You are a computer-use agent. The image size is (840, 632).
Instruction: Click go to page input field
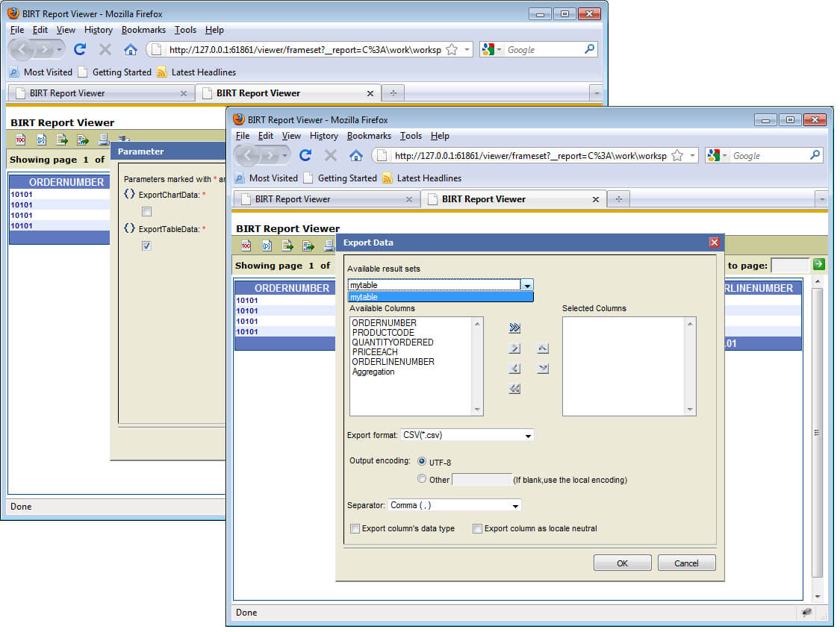[x=790, y=264]
